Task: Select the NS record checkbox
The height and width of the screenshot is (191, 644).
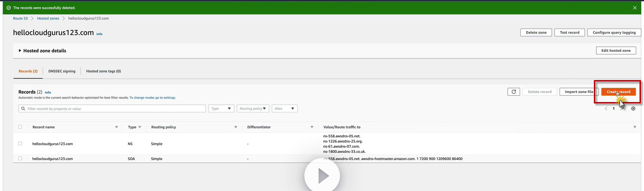Action: pos(20,144)
